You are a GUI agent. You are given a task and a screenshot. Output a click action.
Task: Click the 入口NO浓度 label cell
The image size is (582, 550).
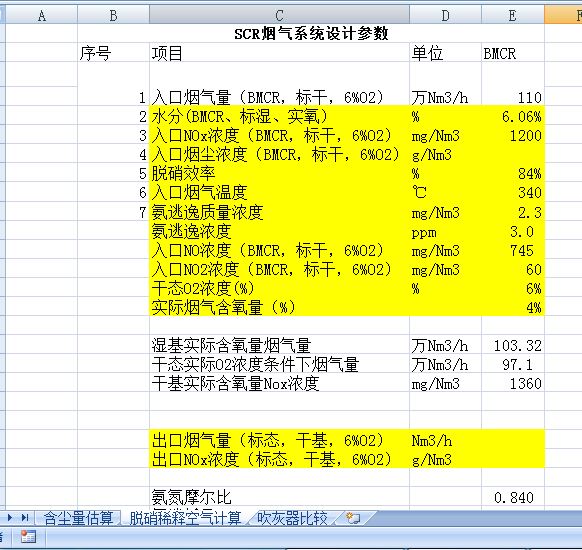[x=279, y=250]
